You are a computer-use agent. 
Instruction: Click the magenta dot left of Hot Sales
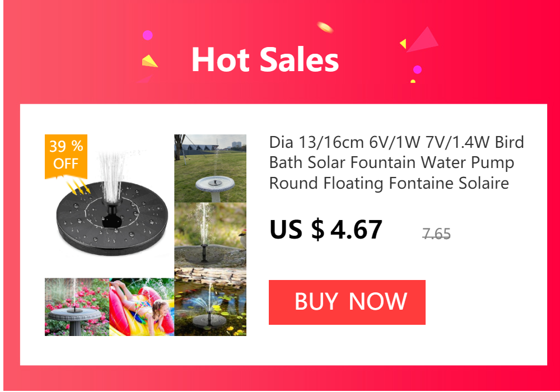147,35
